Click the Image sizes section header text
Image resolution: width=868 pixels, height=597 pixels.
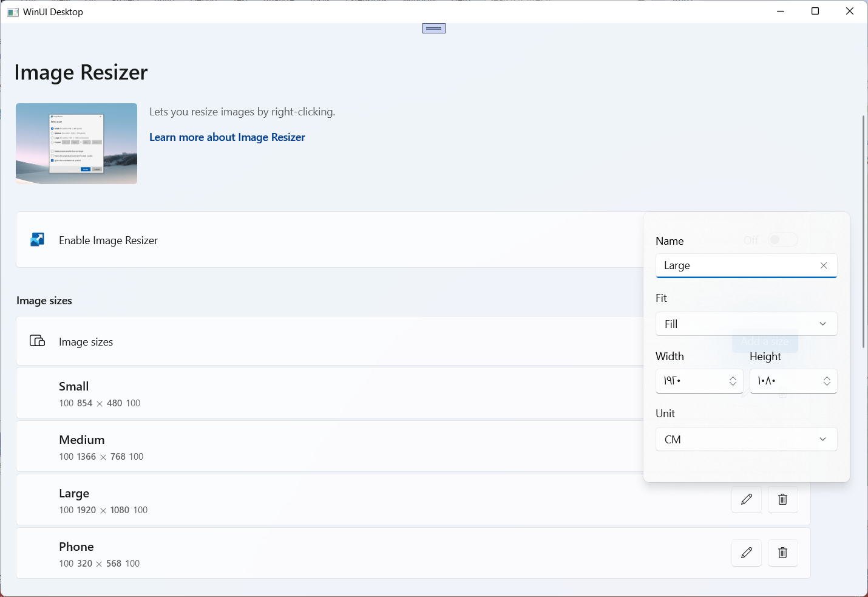point(44,301)
